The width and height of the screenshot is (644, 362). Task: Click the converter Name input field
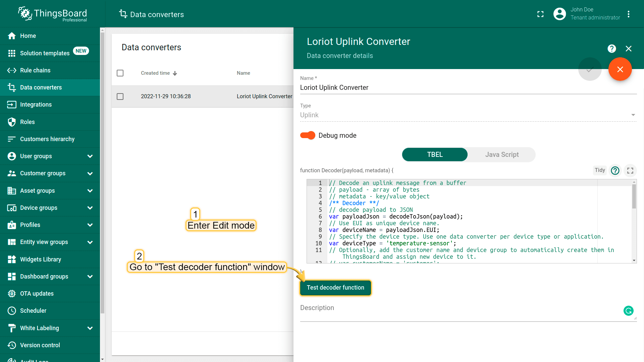tap(468, 88)
